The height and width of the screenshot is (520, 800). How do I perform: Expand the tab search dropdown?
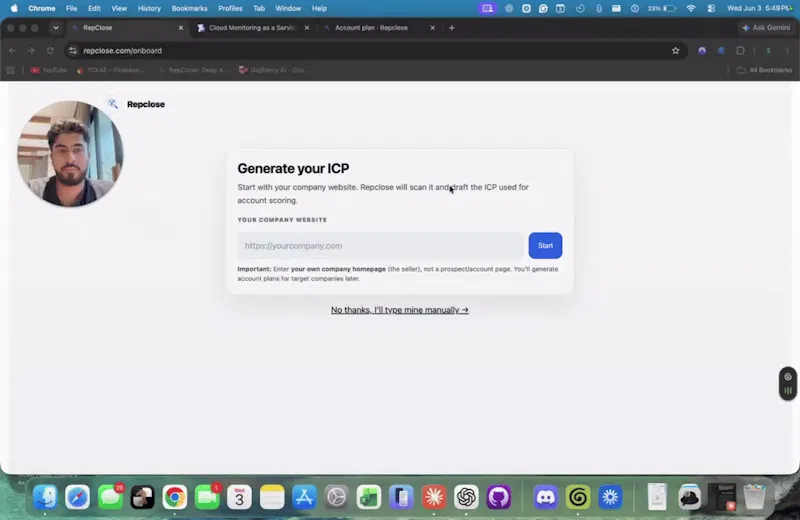tap(56, 28)
